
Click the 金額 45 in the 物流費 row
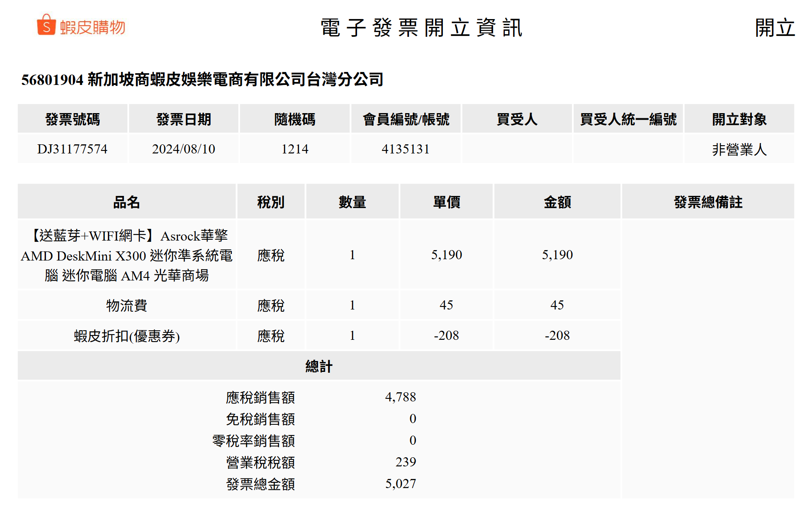[557, 305]
